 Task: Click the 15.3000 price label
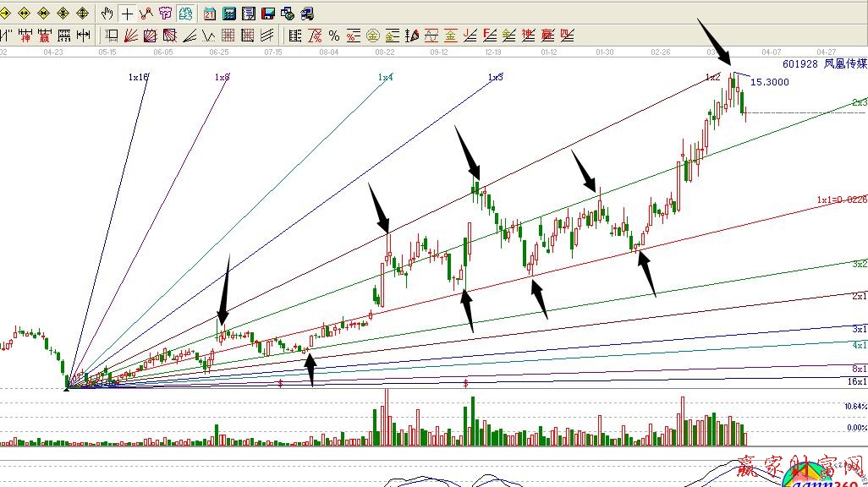point(770,82)
